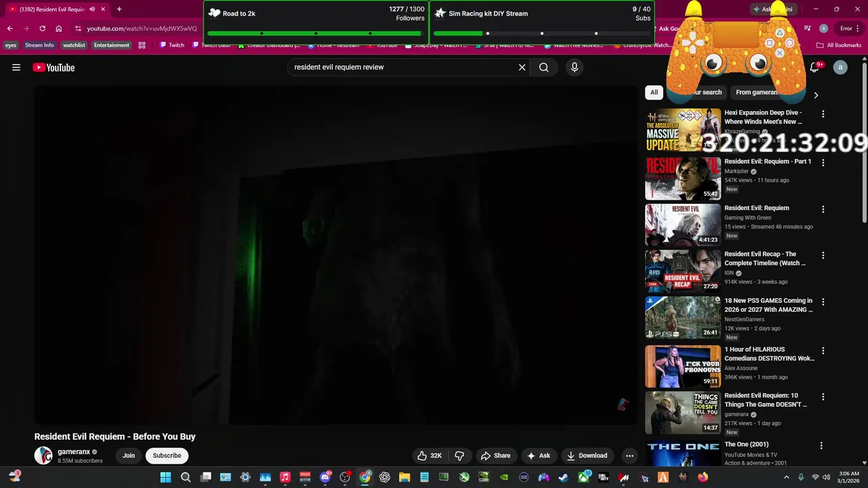Join the gameranx channel membership
Image resolution: width=868 pixels, height=488 pixels.
[x=129, y=455]
